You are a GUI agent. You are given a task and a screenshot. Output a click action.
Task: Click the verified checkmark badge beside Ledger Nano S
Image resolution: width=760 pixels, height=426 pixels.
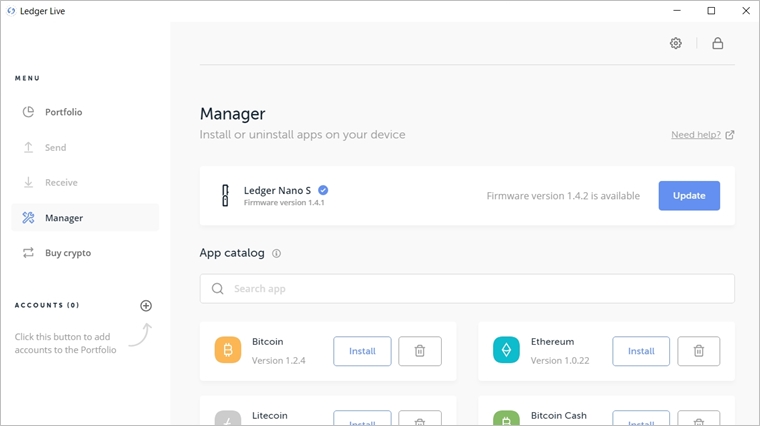(323, 190)
